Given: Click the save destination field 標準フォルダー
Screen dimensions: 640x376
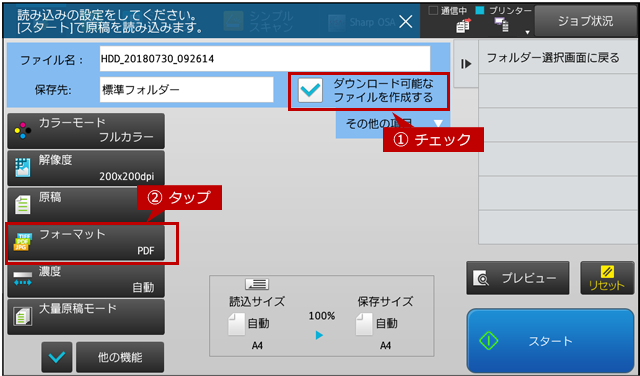Looking at the screenshot, I should pos(187,90).
